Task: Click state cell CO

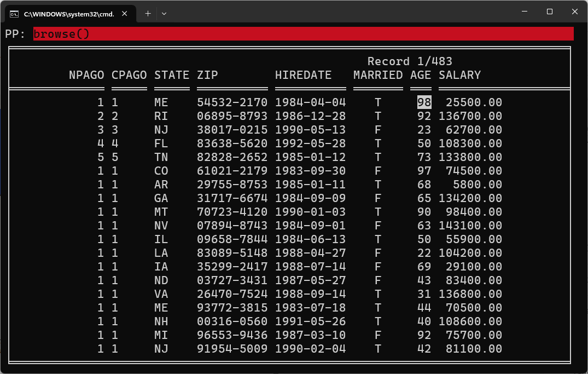Action: coord(161,171)
